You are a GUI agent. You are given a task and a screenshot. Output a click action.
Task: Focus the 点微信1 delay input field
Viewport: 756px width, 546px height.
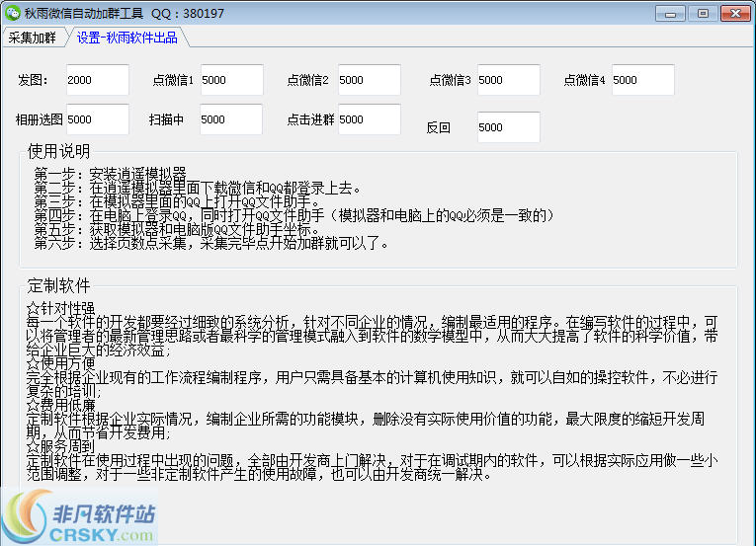tap(232, 80)
